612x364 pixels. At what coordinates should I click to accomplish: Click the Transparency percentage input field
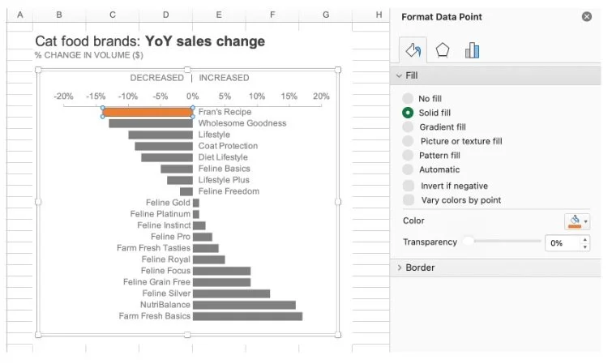(x=562, y=243)
